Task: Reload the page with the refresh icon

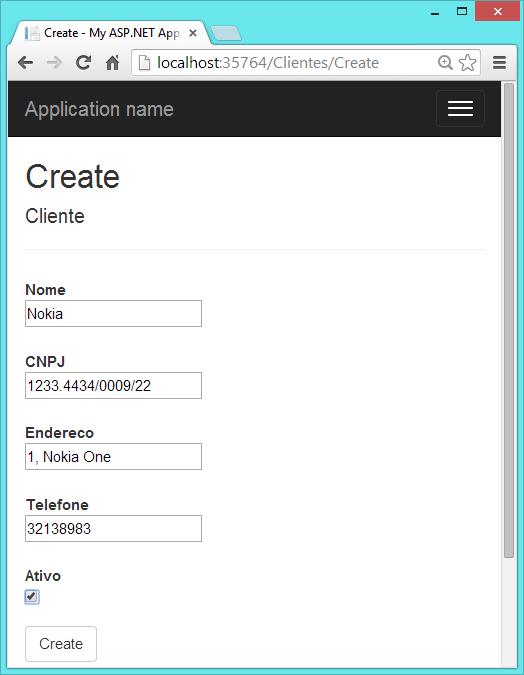Action: (x=83, y=63)
